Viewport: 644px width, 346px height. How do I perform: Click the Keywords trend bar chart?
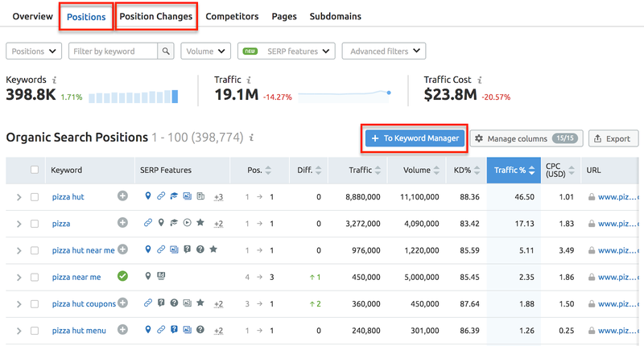coord(134,97)
